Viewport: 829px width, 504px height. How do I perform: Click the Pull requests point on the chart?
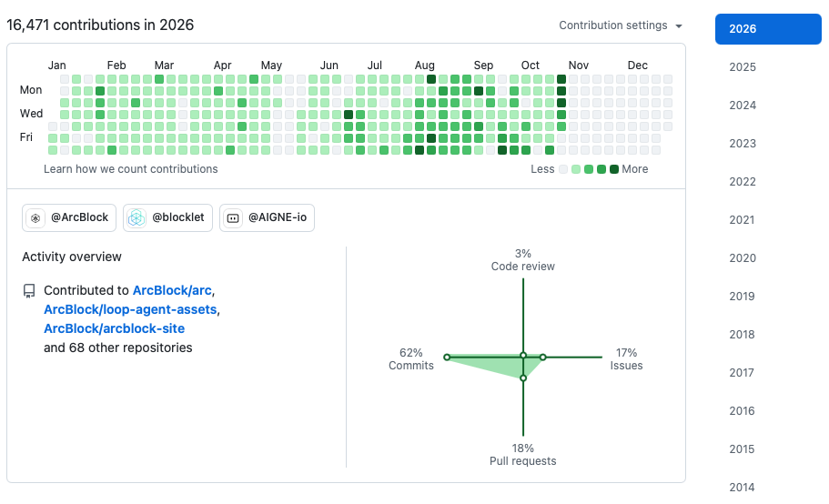[x=523, y=378]
